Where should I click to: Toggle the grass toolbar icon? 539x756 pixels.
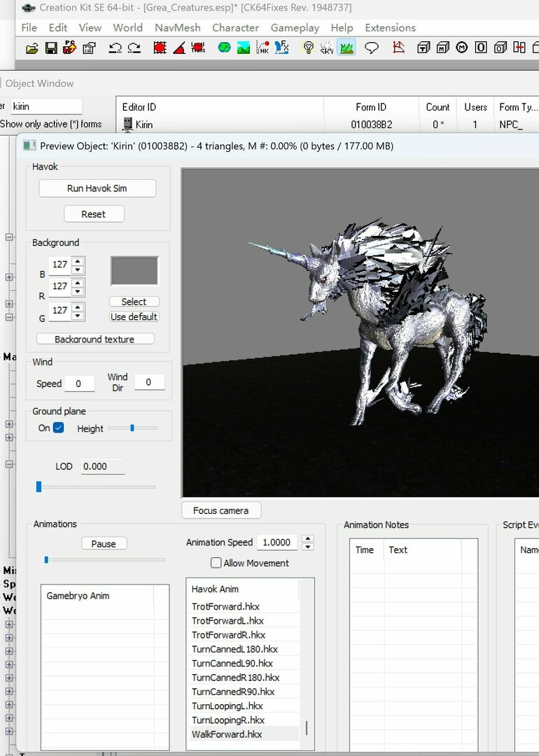346,48
